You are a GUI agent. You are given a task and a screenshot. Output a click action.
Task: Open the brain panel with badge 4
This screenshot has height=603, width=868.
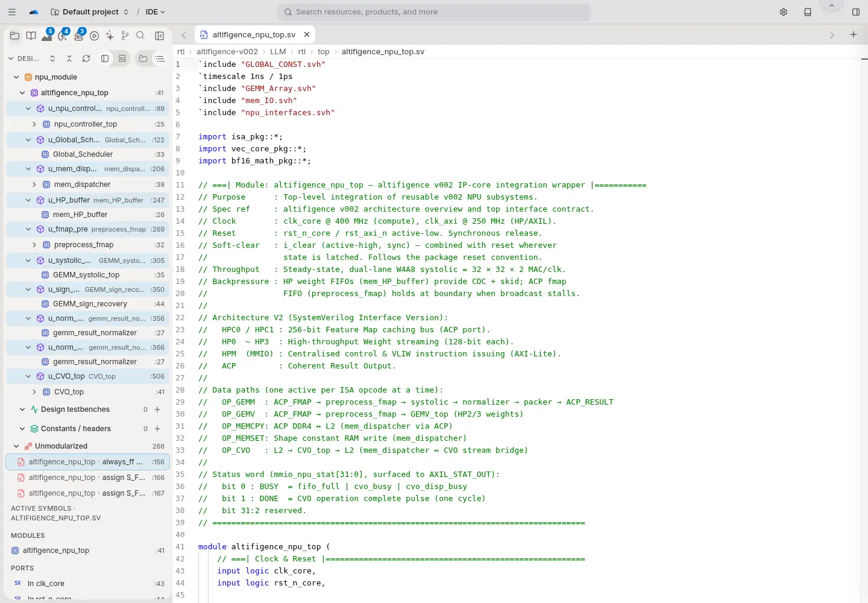(x=63, y=36)
